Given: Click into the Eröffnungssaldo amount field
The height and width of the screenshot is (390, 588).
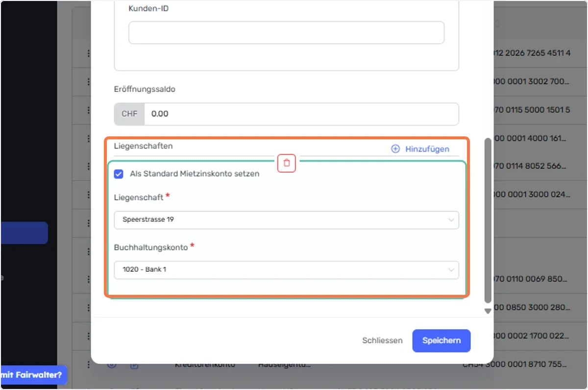Looking at the screenshot, I should [x=301, y=114].
